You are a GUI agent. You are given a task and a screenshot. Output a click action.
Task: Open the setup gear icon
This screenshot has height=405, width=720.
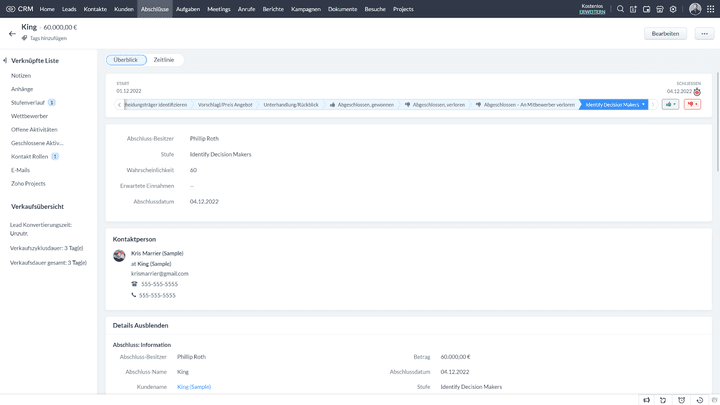(x=673, y=9)
